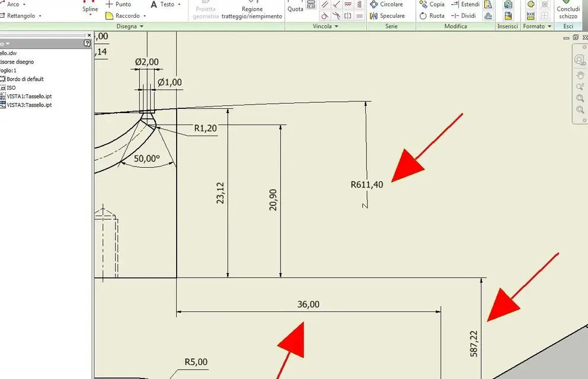The width and height of the screenshot is (588, 379).
Task: Activate the Pan hand tool
Action: [580, 75]
